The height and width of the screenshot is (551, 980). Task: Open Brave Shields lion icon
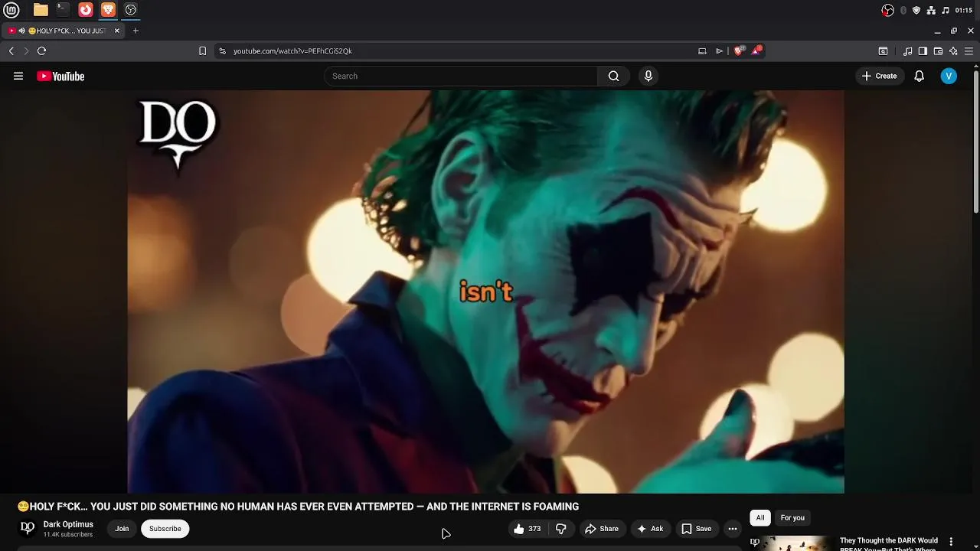(739, 51)
